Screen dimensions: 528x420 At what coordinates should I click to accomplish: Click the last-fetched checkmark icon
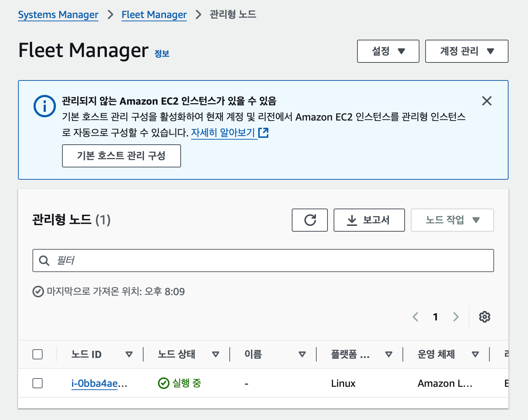[x=38, y=292]
